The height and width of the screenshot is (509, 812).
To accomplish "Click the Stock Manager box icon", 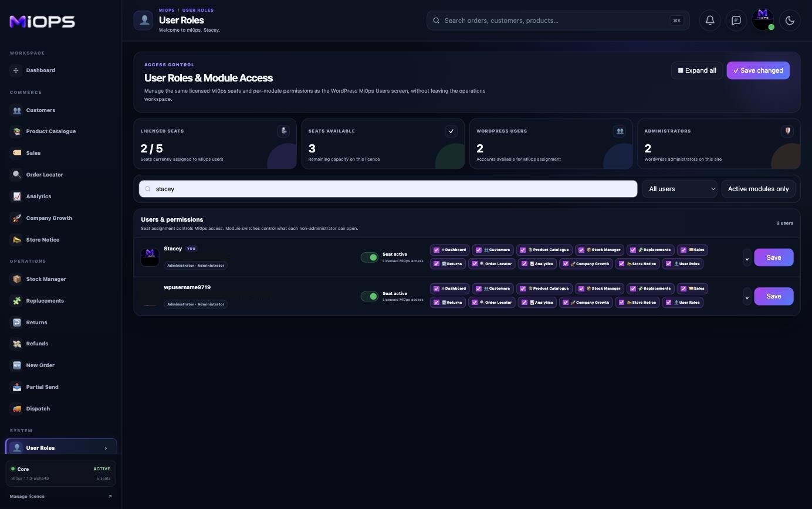I will [x=16, y=279].
